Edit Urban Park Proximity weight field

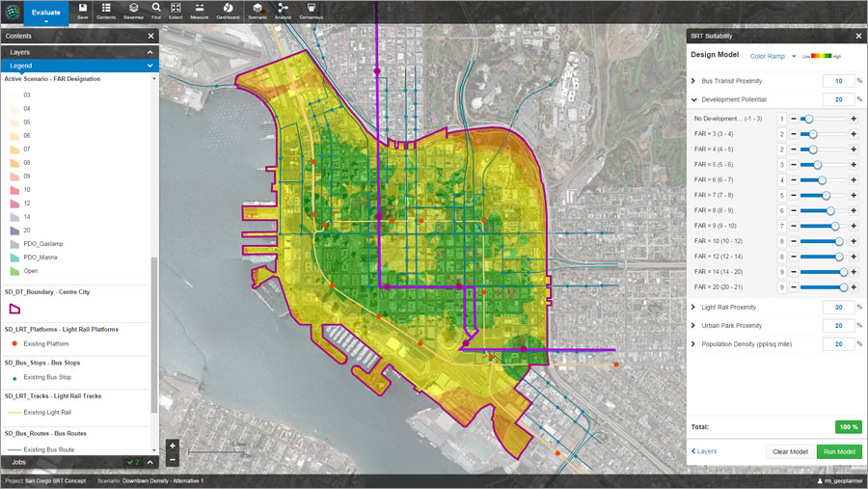coord(839,326)
